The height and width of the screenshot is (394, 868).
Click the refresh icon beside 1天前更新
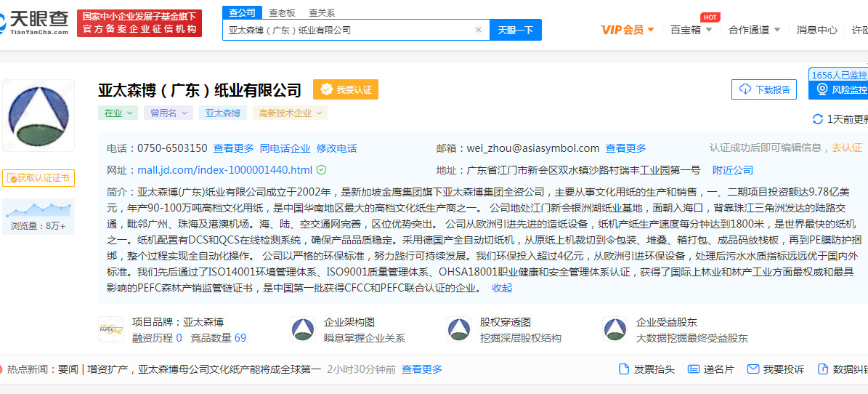tap(818, 118)
